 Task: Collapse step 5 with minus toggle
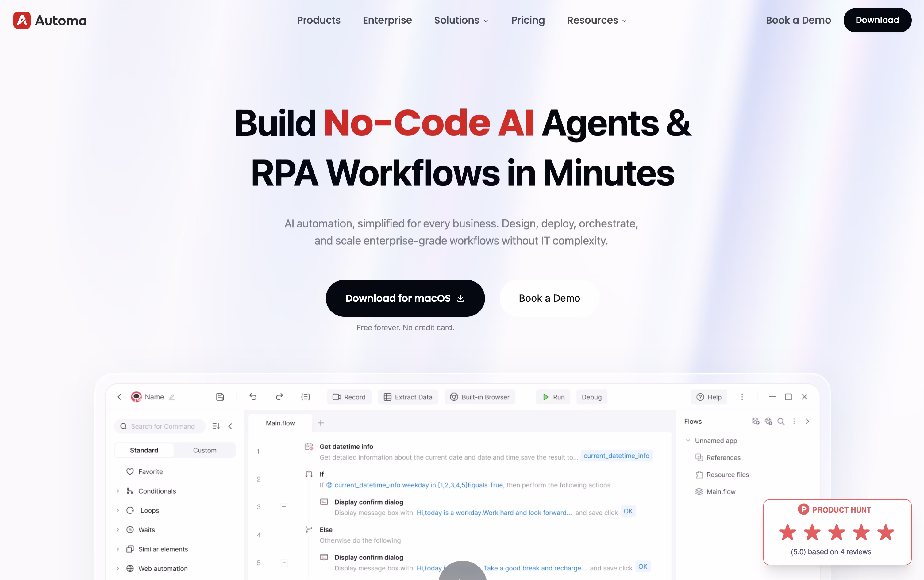284,563
